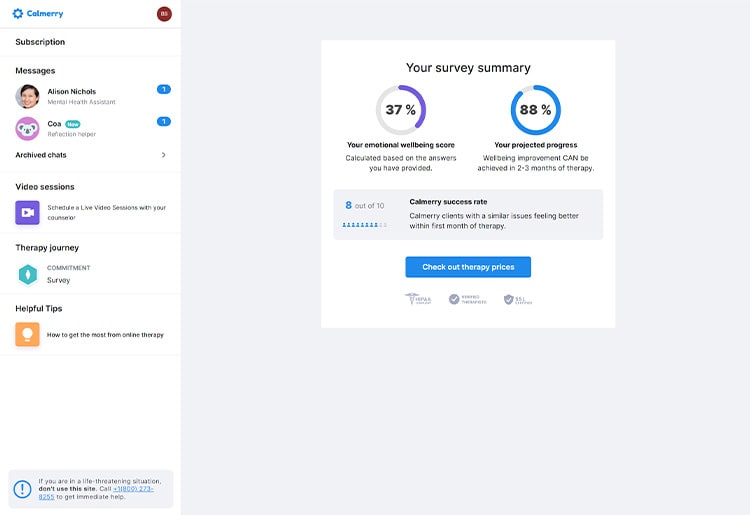This screenshot has width=750, height=515.
Task: Select the Helpful Tips heading
Action: 39,308
